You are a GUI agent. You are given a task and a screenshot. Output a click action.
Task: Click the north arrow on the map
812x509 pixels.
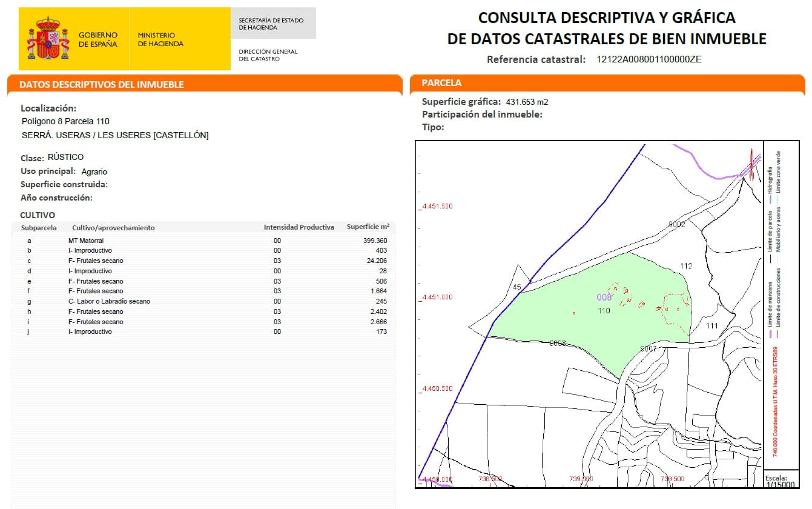point(751,165)
